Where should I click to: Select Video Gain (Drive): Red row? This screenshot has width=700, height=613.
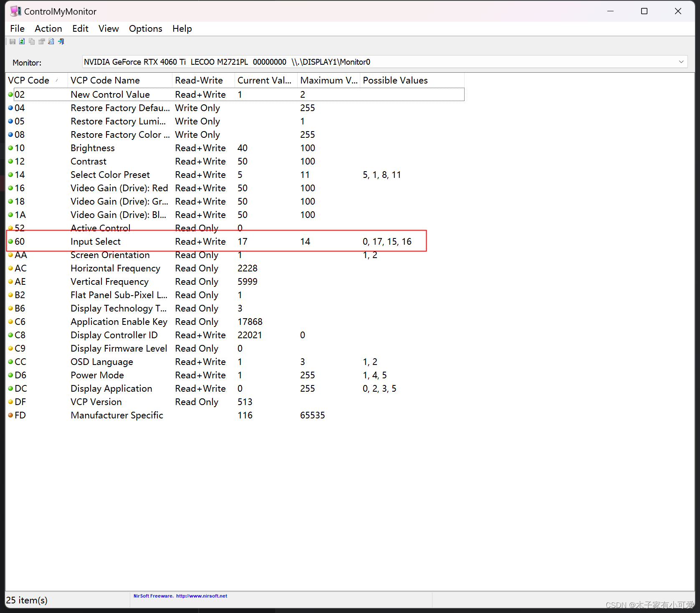pyautogui.click(x=236, y=188)
